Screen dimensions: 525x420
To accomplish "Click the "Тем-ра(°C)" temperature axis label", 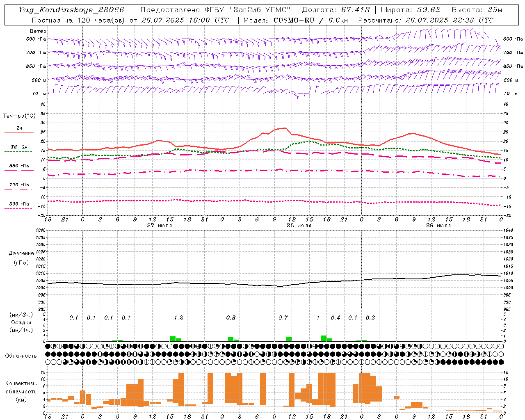I will pos(19,116).
